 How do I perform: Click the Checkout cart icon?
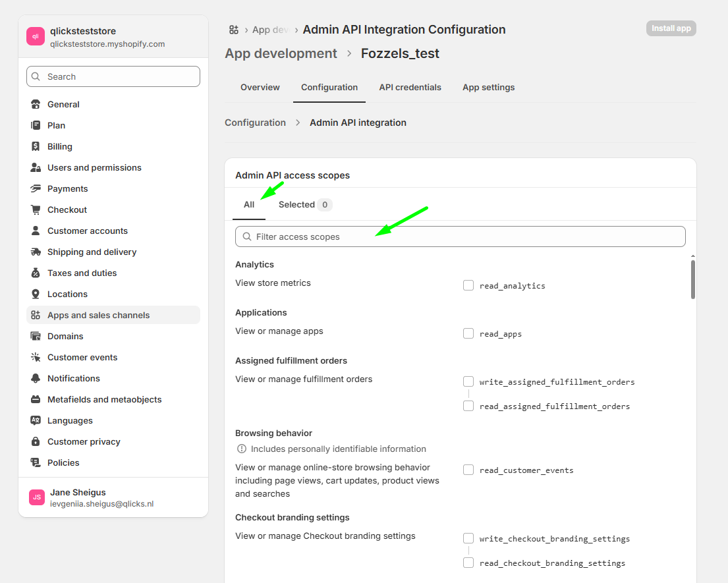(36, 209)
